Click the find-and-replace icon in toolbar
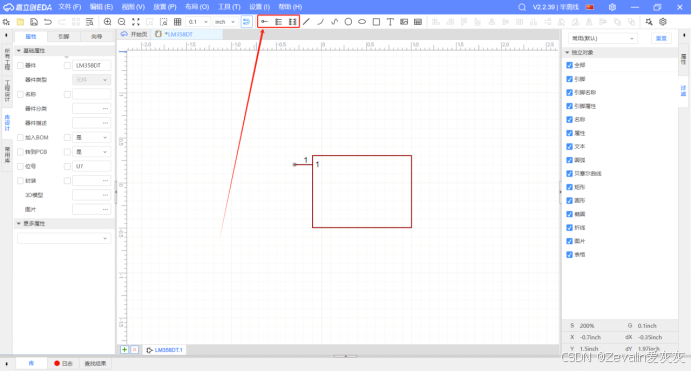The image size is (692, 371). click(90, 22)
